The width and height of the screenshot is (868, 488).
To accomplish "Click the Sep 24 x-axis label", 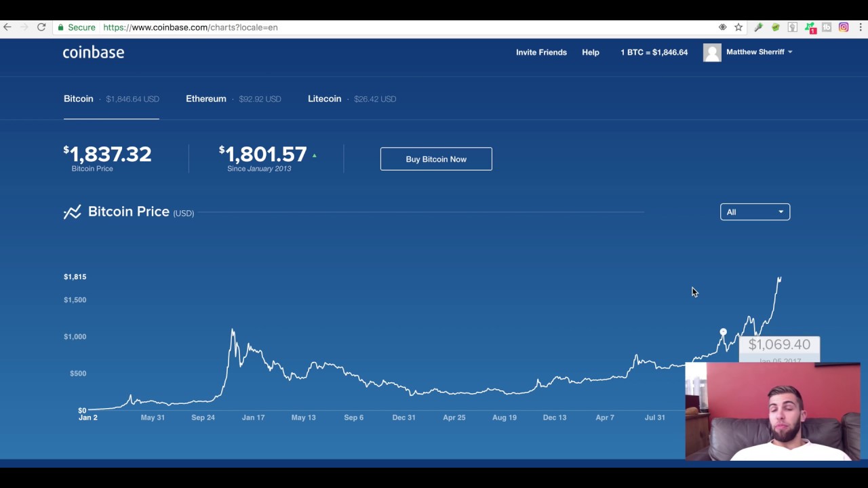I will pyautogui.click(x=203, y=418).
